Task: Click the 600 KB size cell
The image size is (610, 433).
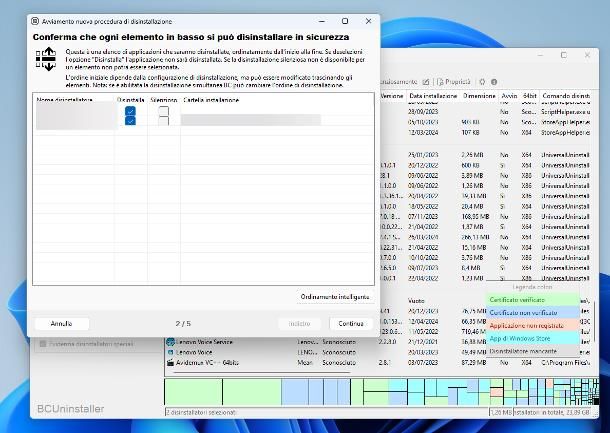Action: coord(470,165)
